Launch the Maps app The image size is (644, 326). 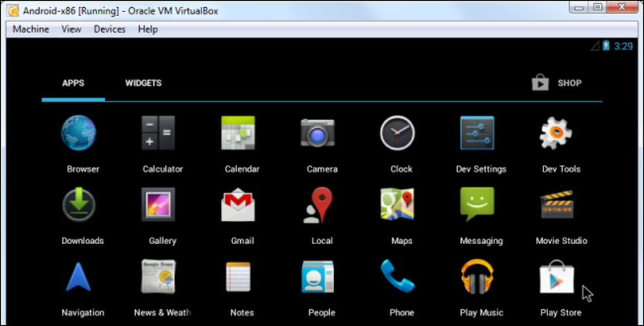[x=397, y=204]
